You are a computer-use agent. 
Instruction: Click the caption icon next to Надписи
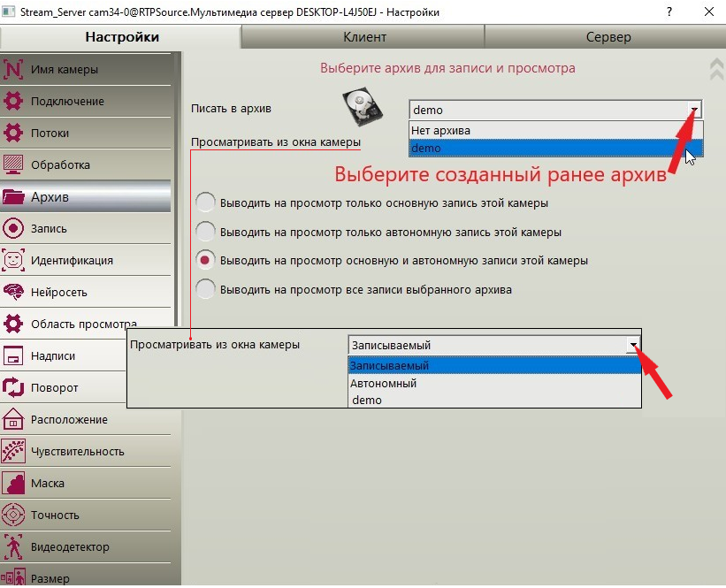[13, 356]
